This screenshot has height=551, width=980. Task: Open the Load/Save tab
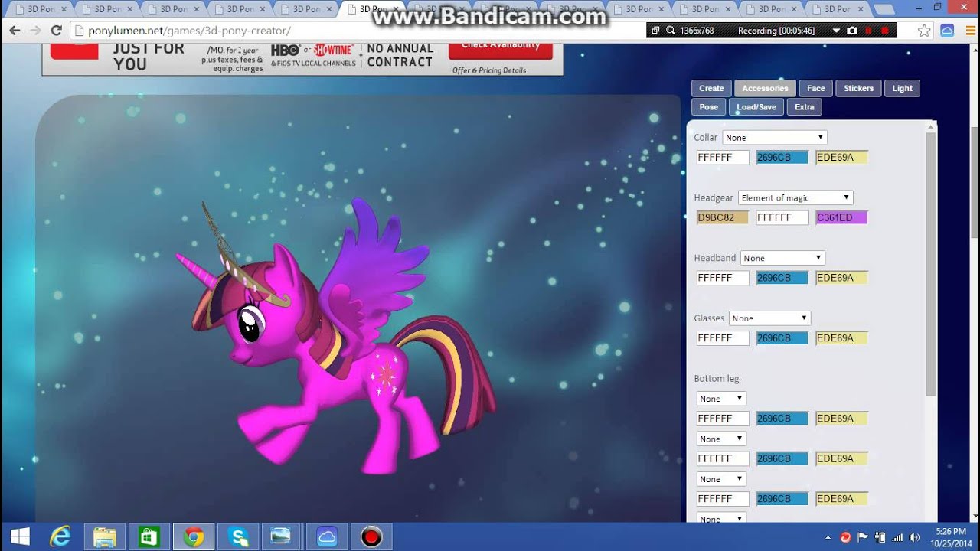pos(756,107)
